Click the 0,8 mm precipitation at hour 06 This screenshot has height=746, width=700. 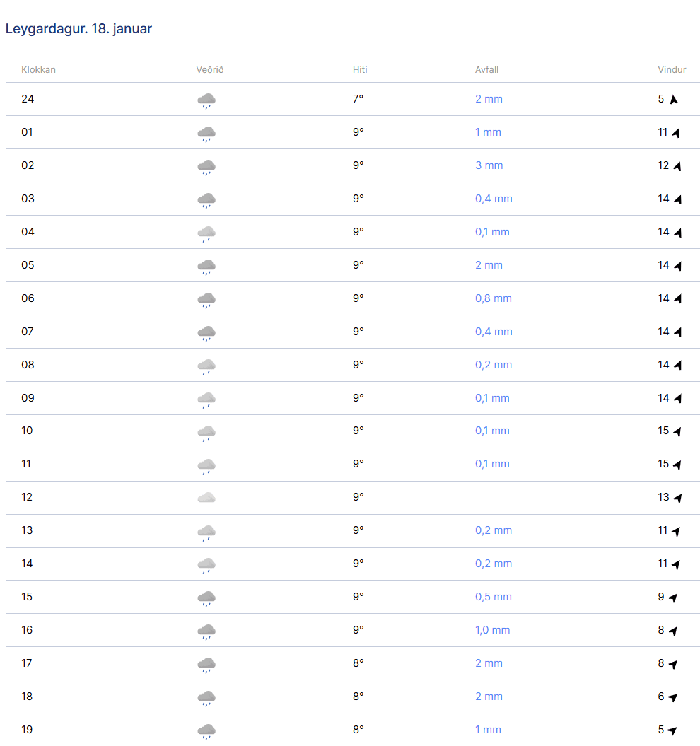(493, 298)
